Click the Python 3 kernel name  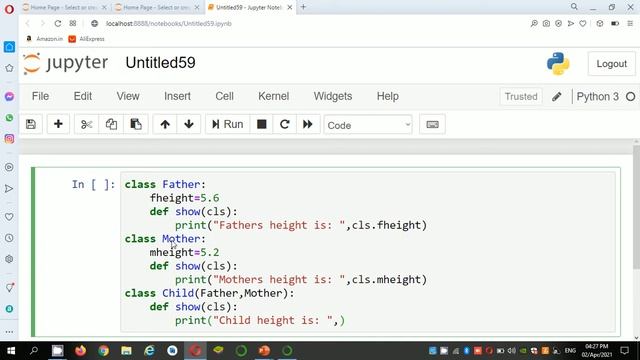click(x=598, y=97)
